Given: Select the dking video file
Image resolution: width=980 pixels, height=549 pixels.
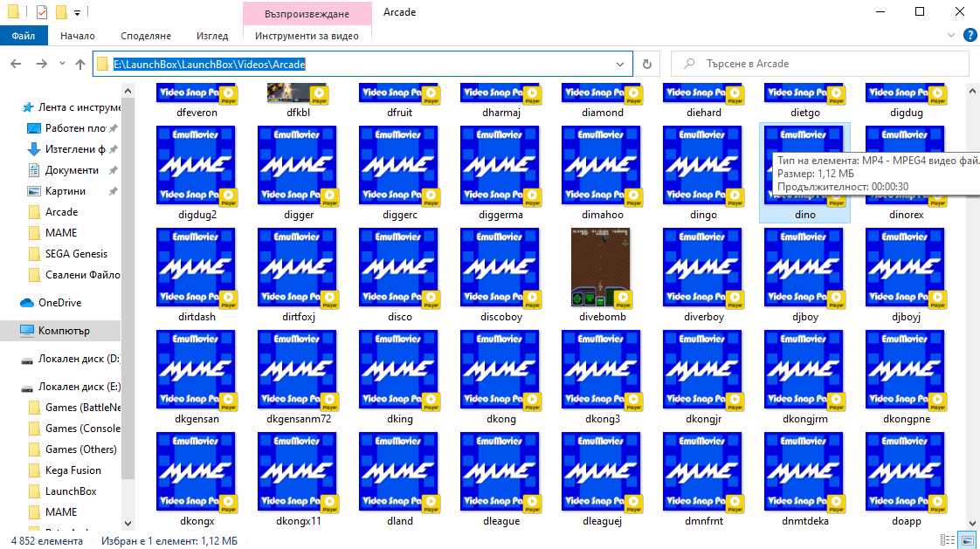Looking at the screenshot, I should (x=399, y=378).
